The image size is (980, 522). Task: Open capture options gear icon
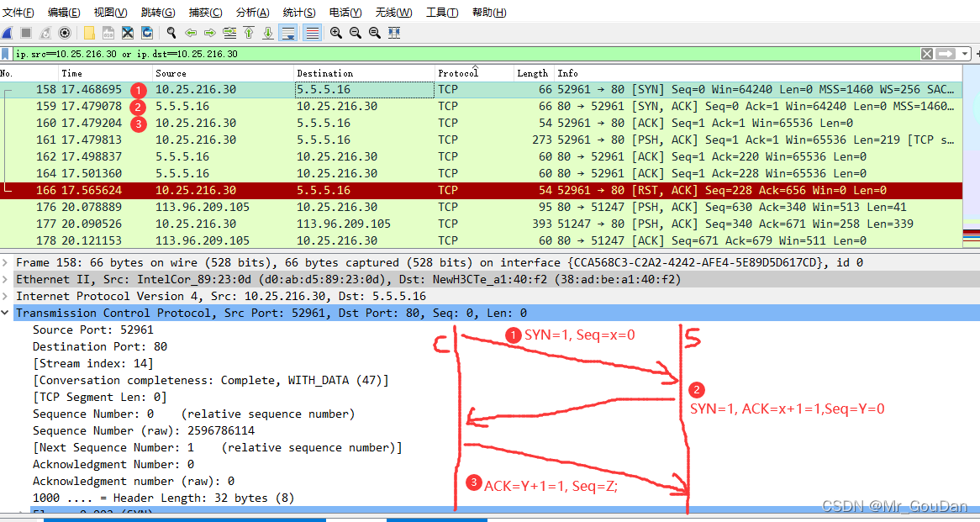tap(65, 33)
